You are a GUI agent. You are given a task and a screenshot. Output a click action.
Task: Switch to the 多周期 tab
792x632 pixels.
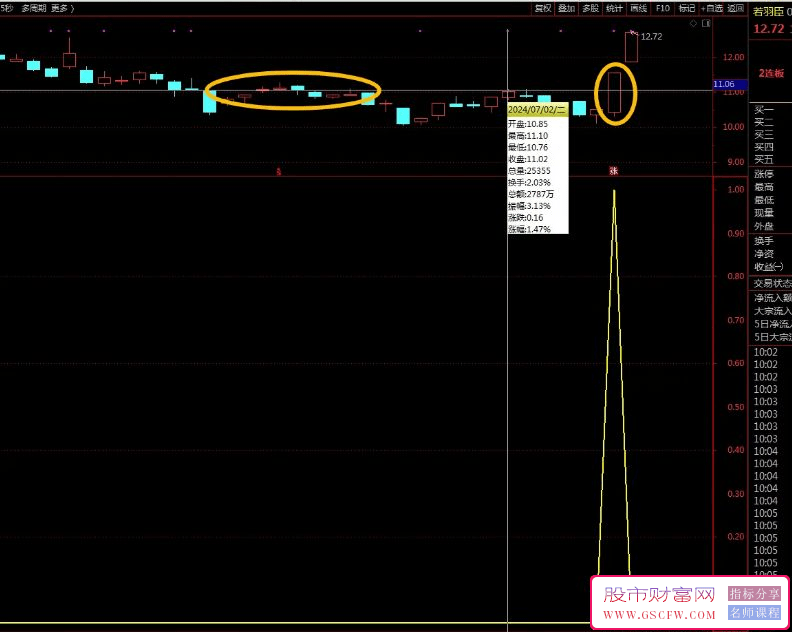(34, 8)
